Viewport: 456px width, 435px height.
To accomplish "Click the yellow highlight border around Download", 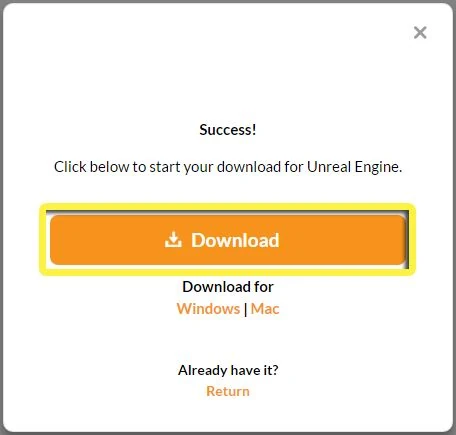I will click(228, 206).
